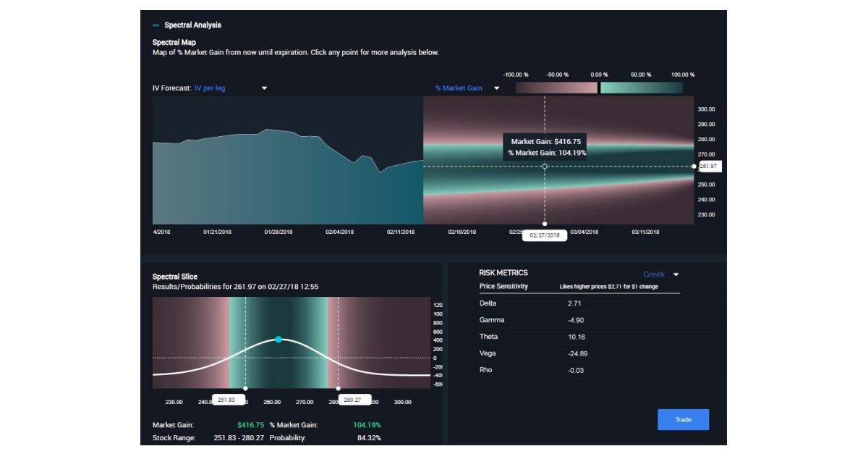Click the blue Trade button
This screenshot has height=454, width=868.
click(x=683, y=419)
